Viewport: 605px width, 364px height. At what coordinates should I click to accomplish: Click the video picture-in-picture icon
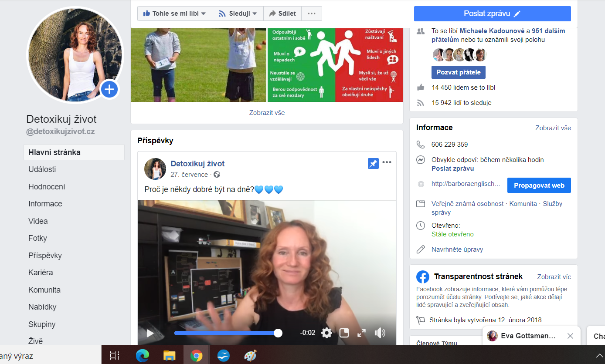[x=344, y=333]
